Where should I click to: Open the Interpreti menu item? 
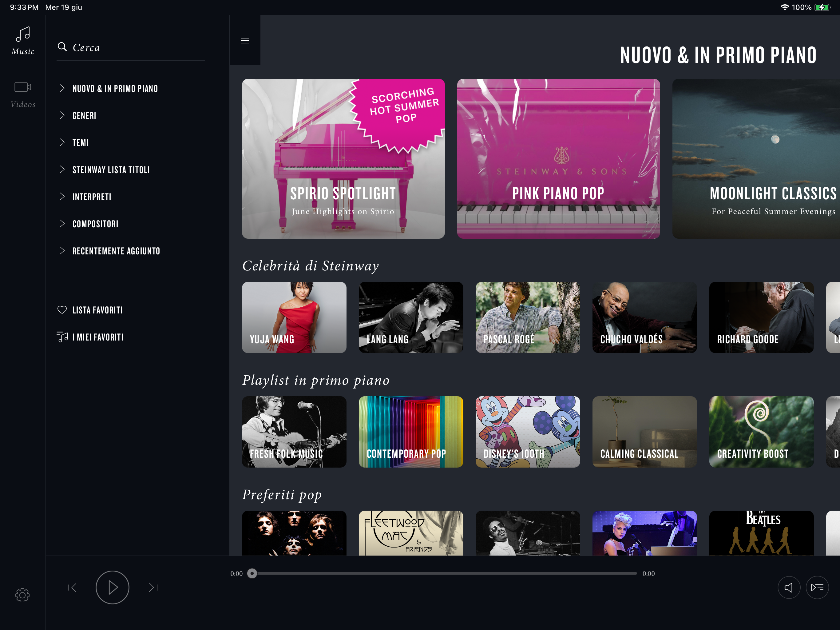tap(92, 197)
